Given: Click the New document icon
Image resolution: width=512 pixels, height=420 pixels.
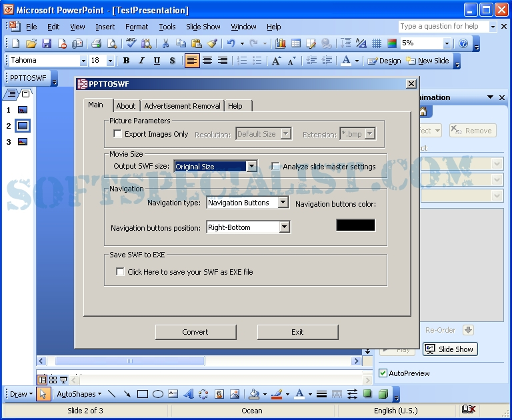Looking at the screenshot, I should pos(15,43).
